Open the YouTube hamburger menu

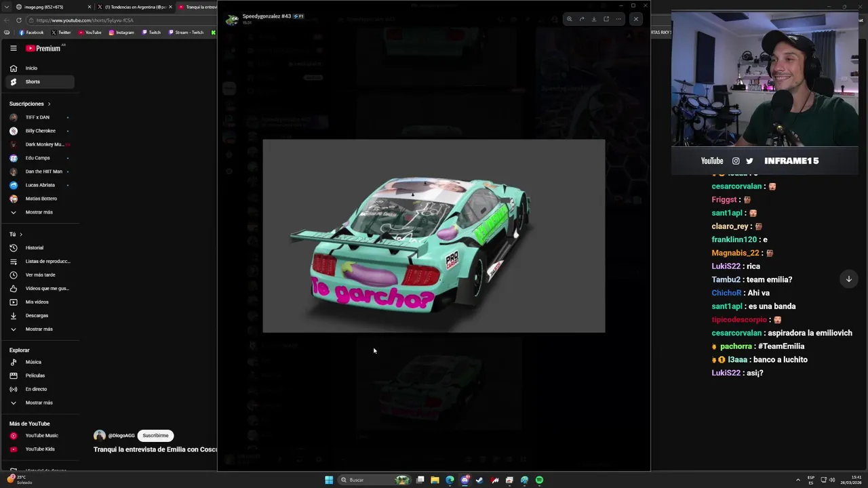click(x=14, y=48)
